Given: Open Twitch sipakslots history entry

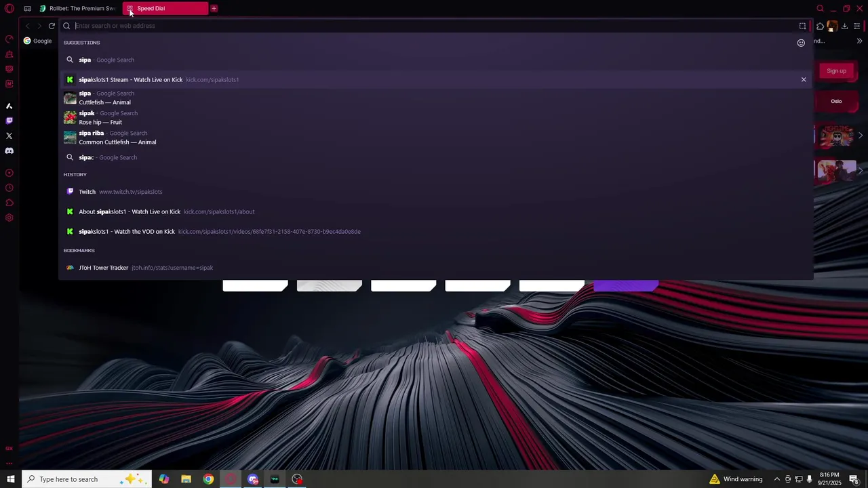Looking at the screenshot, I should [435, 192].
